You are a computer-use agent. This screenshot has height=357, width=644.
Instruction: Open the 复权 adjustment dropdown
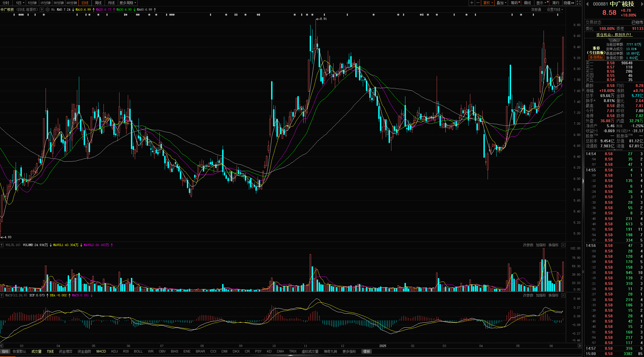(488, 3)
